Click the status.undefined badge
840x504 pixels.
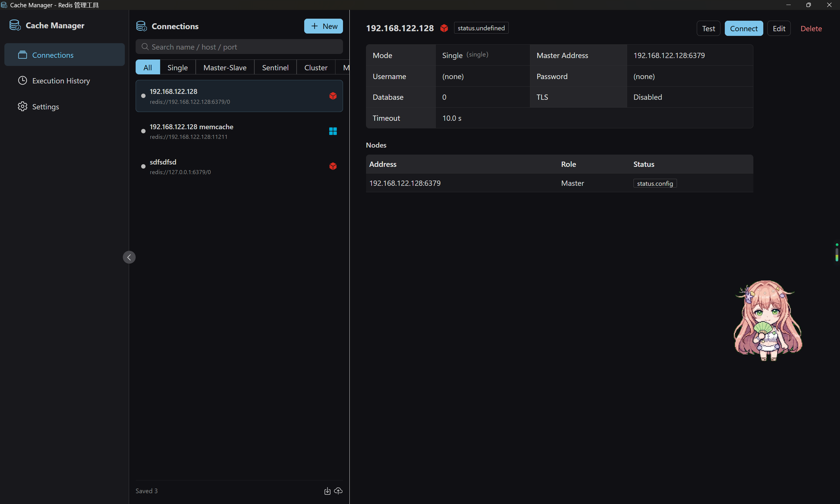point(481,28)
